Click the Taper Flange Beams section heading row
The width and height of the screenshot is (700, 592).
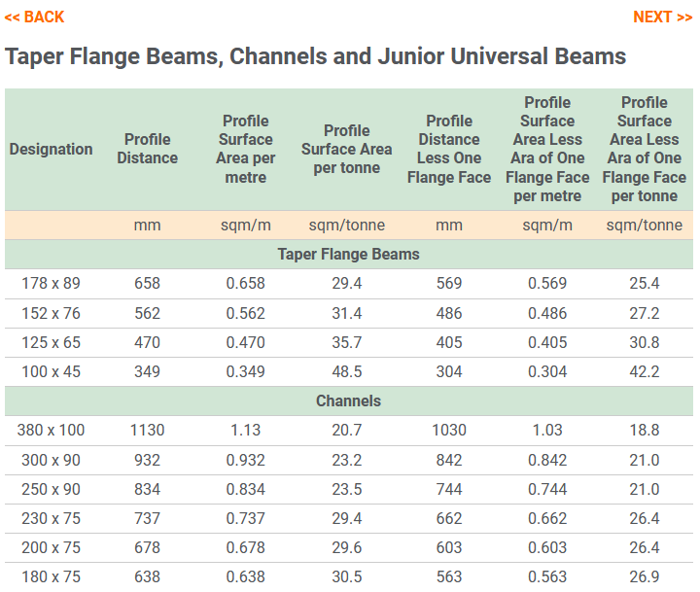348,255
